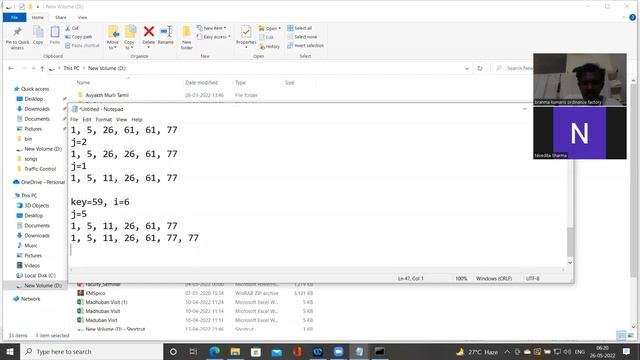Open the Move to dropdown
Image resolution: width=640 pixels, height=360 pixels.
pos(113,38)
